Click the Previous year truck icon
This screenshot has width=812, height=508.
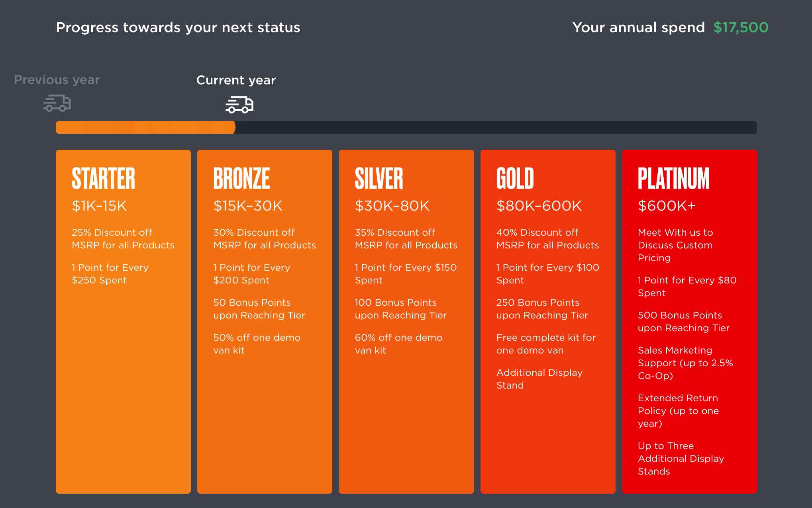coord(57,103)
